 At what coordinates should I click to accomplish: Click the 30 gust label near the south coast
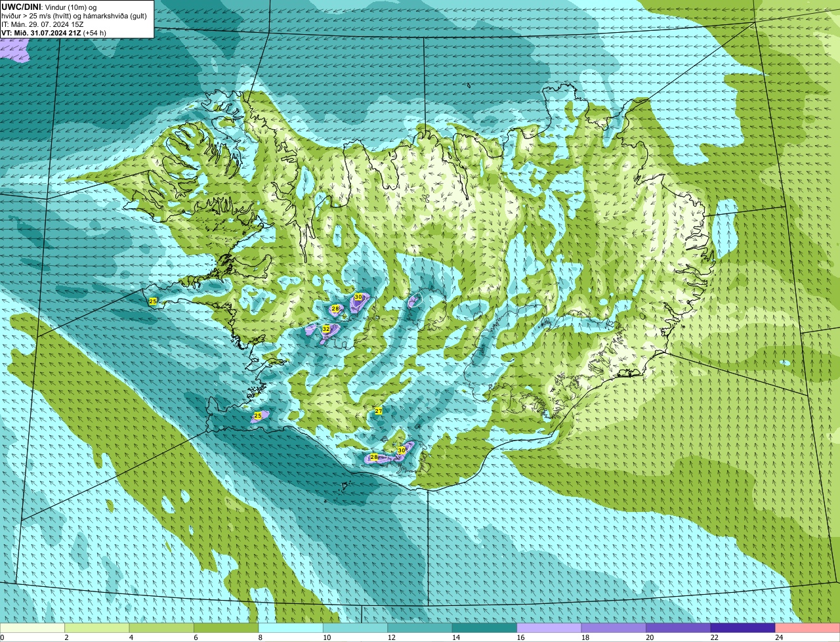[401, 450]
